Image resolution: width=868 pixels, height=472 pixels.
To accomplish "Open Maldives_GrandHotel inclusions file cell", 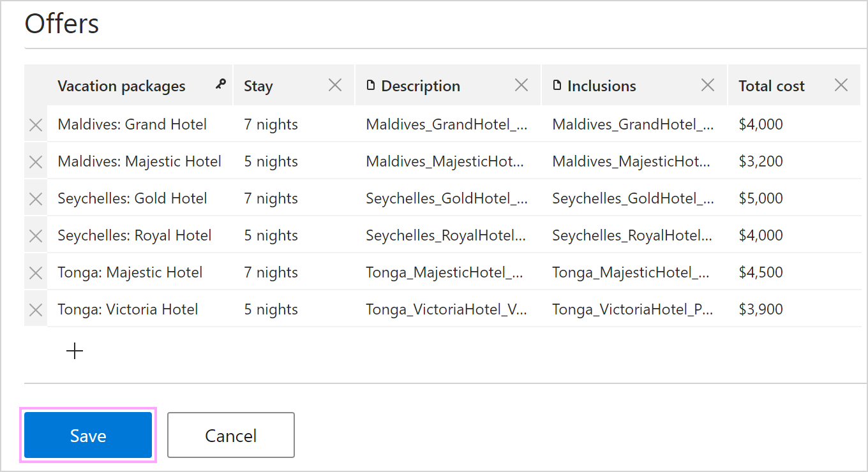I will pos(634,124).
